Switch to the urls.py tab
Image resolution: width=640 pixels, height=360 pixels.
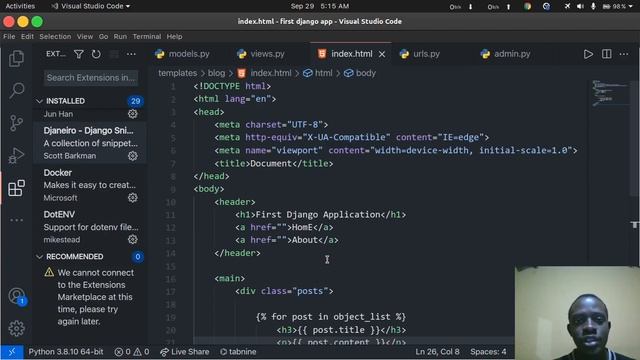pyautogui.click(x=420, y=54)
